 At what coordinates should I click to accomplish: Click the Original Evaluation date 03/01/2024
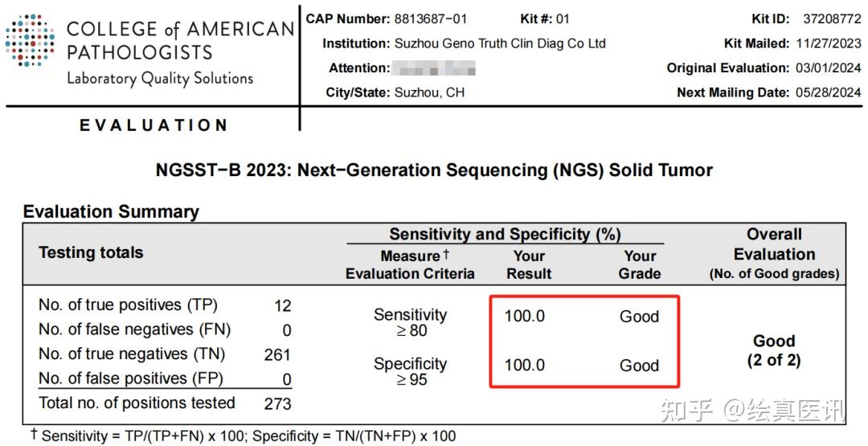(x=829, y=68)
